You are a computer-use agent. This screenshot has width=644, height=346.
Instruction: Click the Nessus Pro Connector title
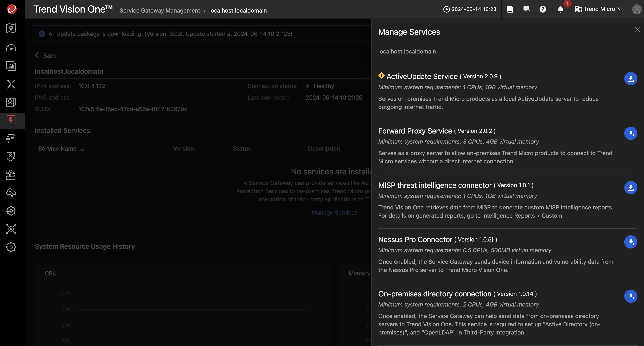(x=415, y=239)
